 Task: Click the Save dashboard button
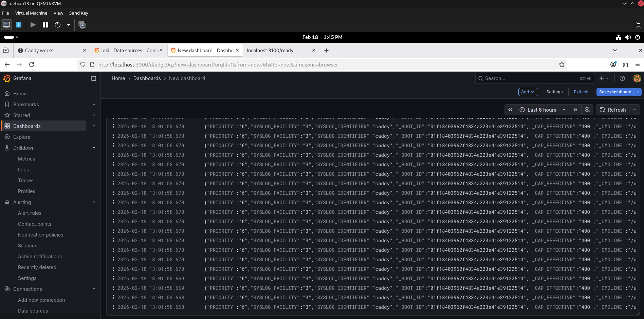[615, 92]
